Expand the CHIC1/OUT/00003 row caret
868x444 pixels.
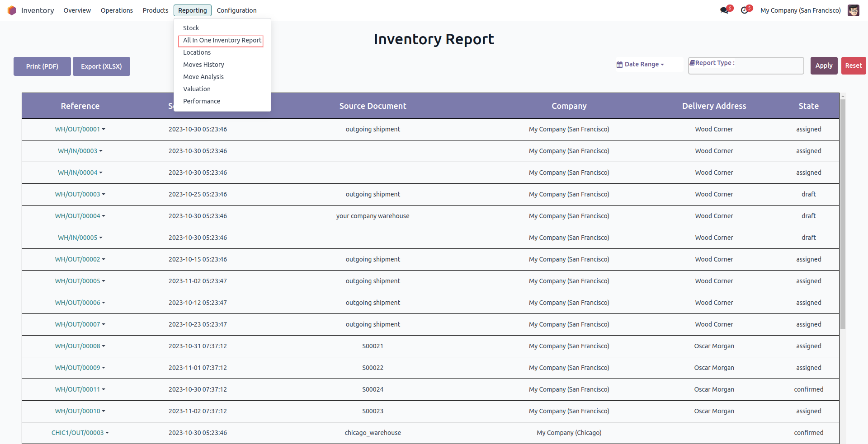(x=107, y=433)
